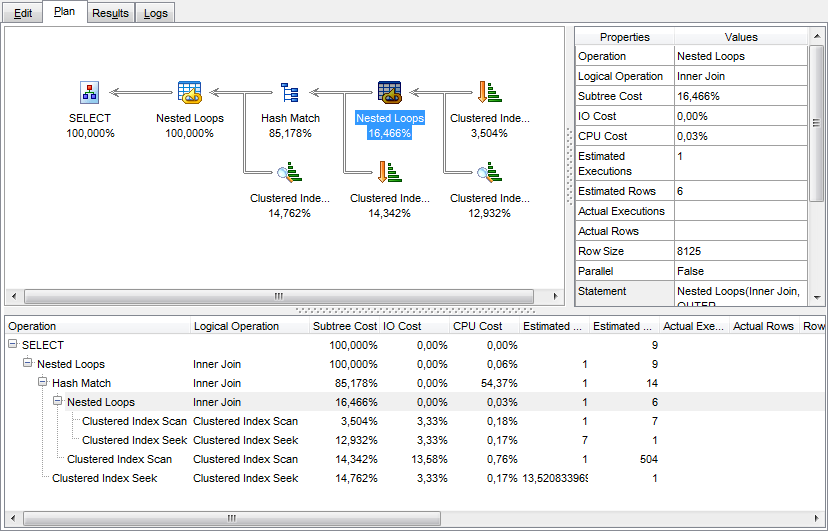Select the SELECT node icon in plan diagram
The width and height of the screenshot is (828, 531).
(x=89, y=92)
